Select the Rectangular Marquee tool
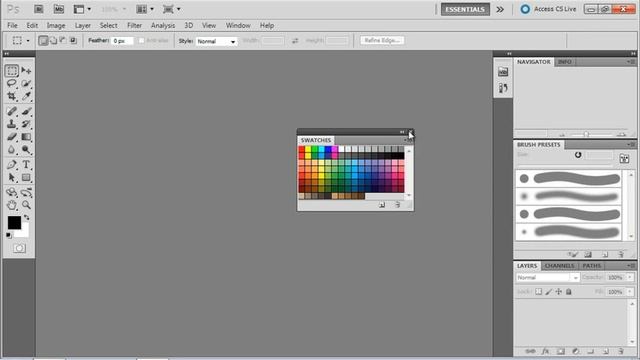Viewport: 640px width, 360px height. pyautogui.click(x=11, y=71)
